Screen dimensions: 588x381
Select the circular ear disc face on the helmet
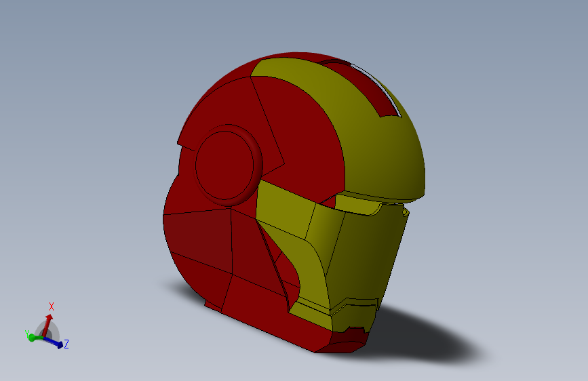click(x=224, y=165)
